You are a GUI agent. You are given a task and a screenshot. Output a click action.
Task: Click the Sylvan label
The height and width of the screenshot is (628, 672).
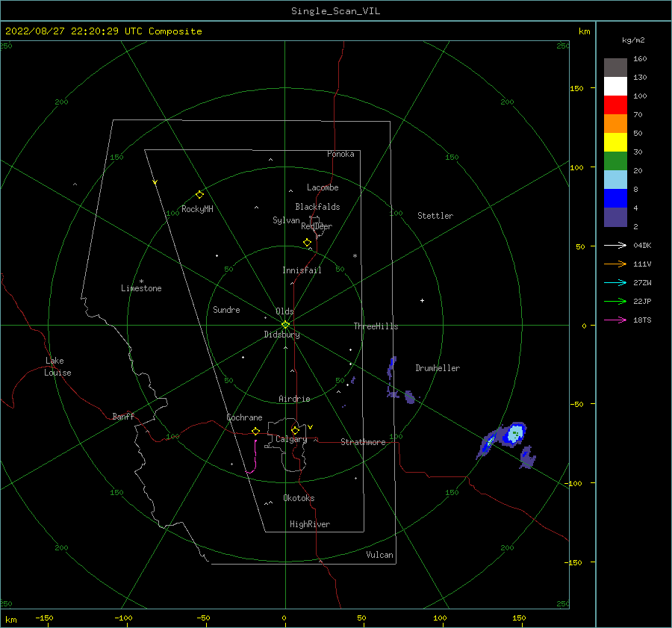tap(286, 220)
